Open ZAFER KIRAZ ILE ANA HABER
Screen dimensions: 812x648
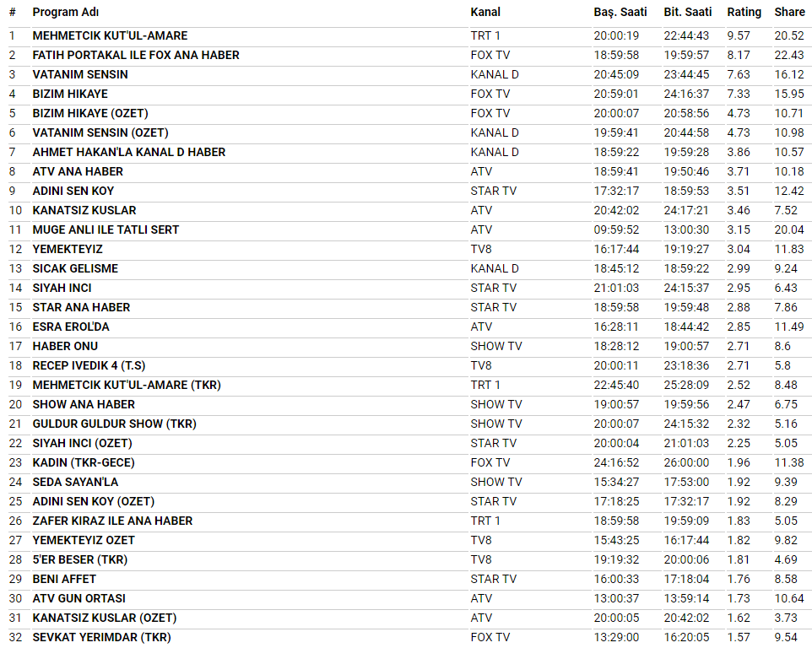pyautogui.click(x=112, y=521)
